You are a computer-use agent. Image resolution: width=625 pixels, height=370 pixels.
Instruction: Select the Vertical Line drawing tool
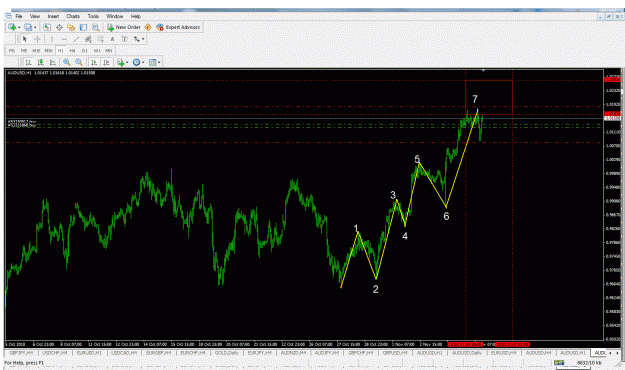click(51, 39)
